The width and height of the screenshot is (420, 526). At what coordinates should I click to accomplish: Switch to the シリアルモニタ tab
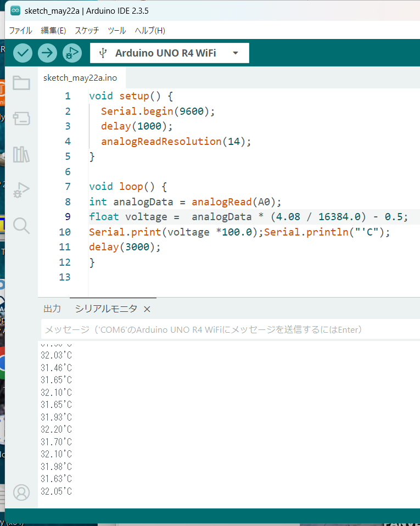point(106,309)
